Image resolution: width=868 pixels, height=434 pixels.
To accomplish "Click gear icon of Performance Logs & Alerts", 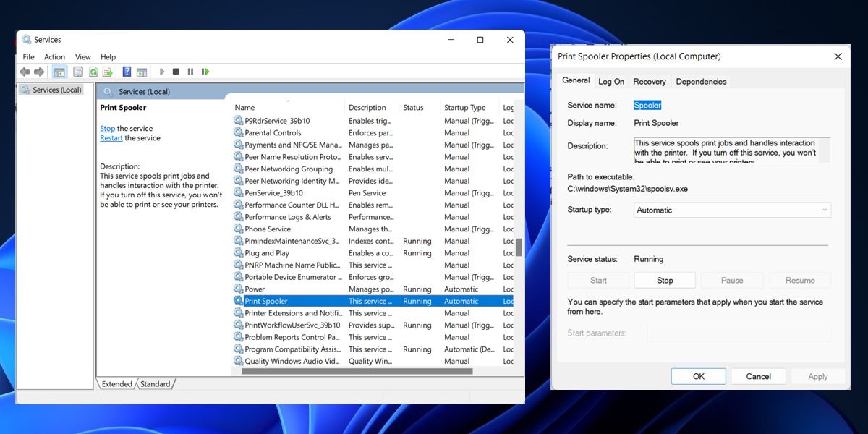I will pos(239,217).
